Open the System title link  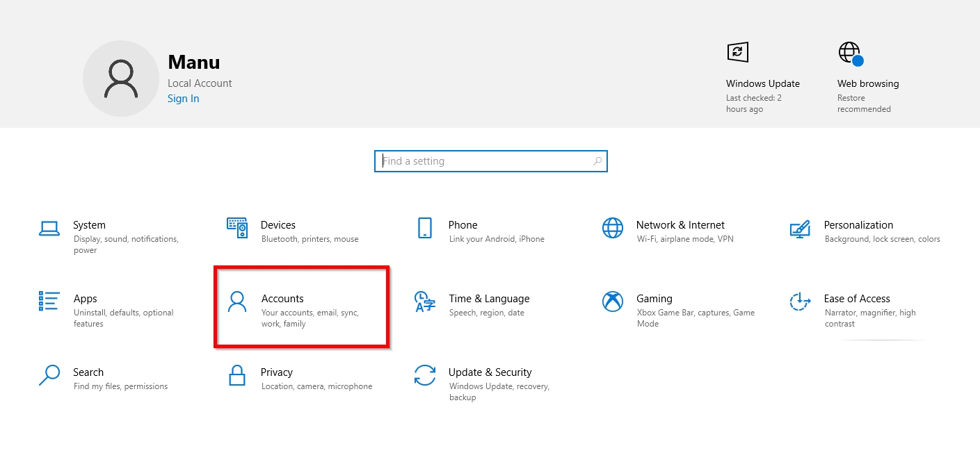coord(89,225)
